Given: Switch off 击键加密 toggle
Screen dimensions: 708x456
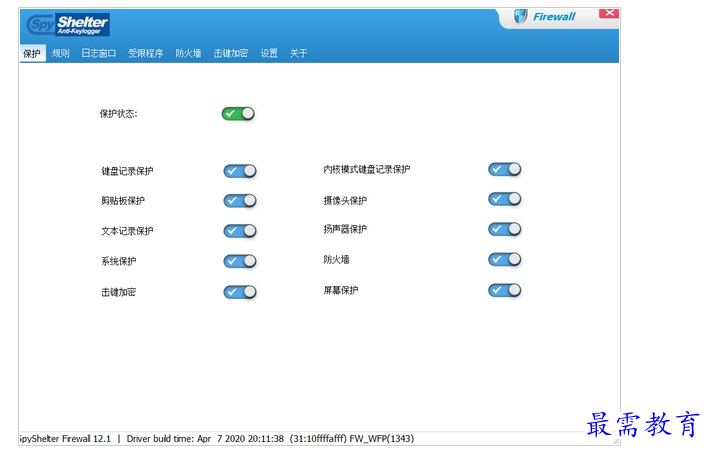Looking at the screenshot, I should pos(240,292).
